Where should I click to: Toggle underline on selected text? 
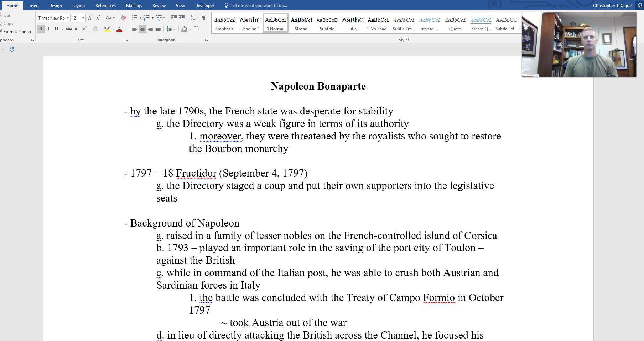pyautogui.click(x=56, y=29)
